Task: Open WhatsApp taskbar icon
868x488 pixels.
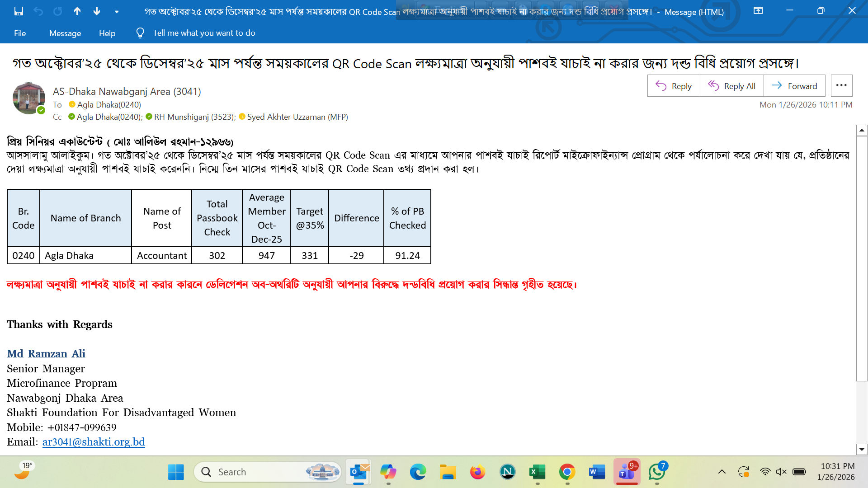Action: [657, 472]
